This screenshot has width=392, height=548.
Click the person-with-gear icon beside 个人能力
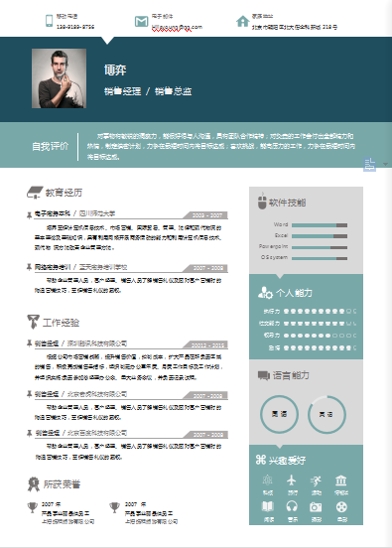(265, 293)
